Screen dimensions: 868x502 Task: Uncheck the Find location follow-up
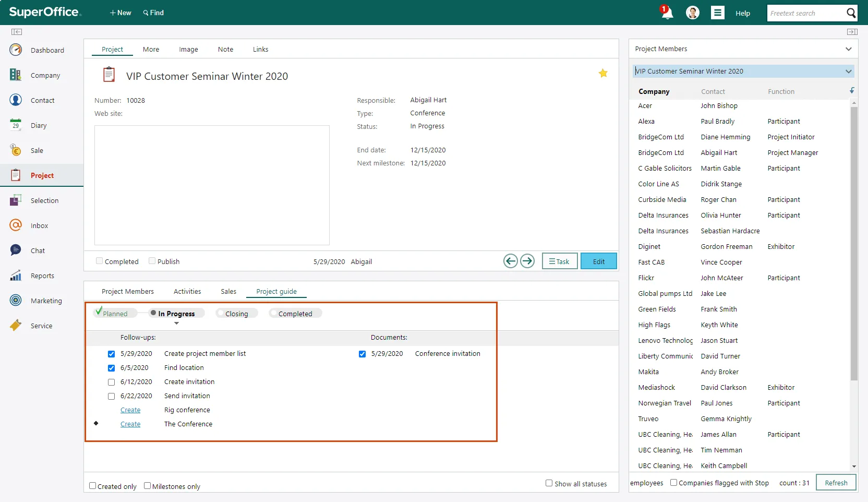[x=111, y=368]
